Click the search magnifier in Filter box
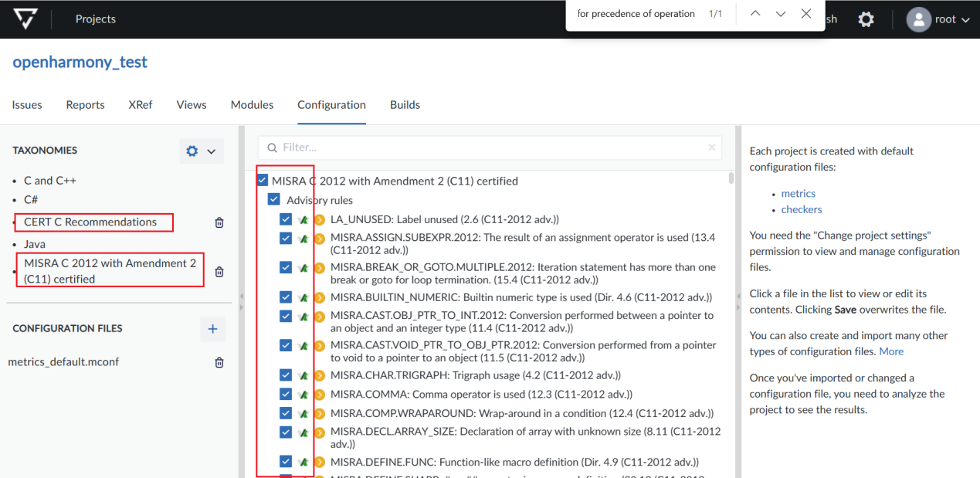The width and height of the screenshot is (980, 478). pyautogui.click(x=272, y=147)
